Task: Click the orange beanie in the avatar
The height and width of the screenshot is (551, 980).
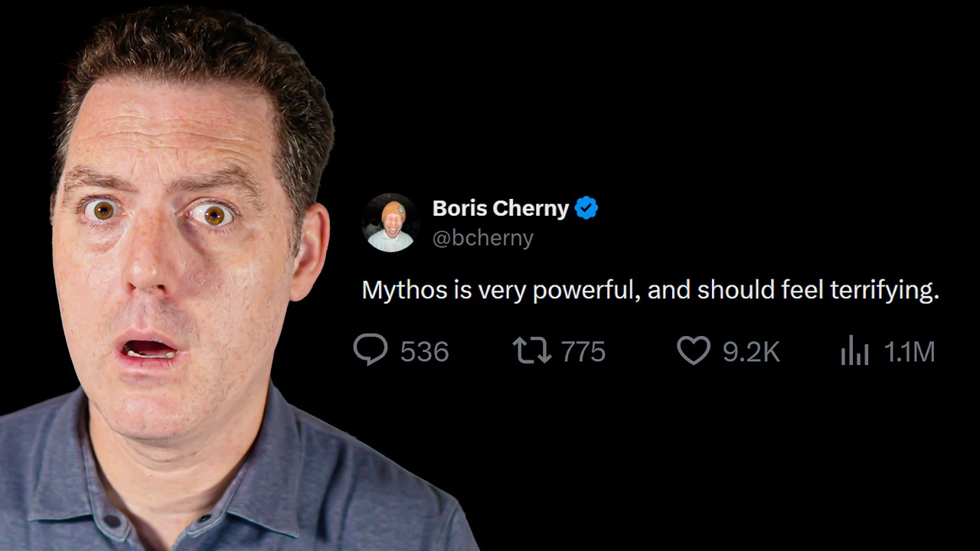Action: point(394,210)
